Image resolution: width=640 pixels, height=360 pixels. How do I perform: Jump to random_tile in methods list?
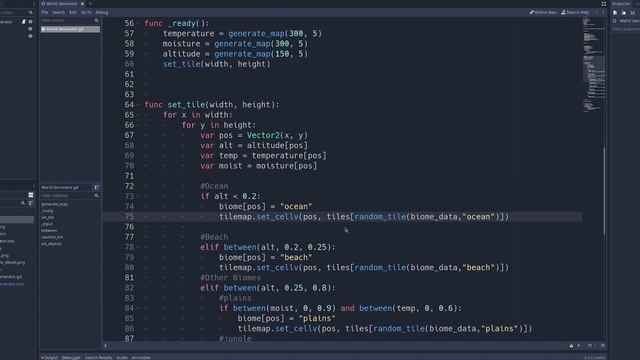(52, 237)
